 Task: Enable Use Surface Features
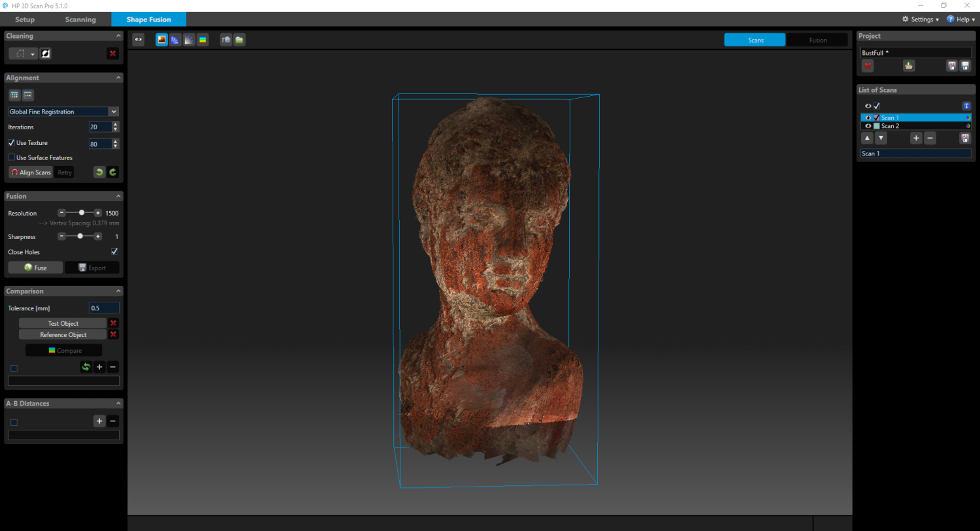point(11,157)
